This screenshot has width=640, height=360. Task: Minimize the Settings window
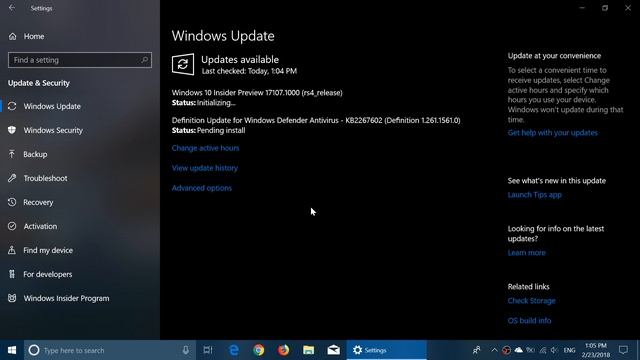tap(582, 8)
